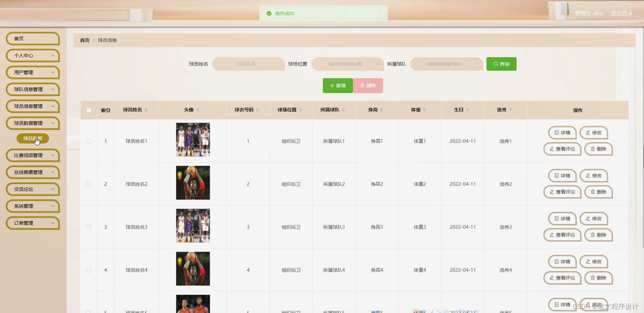644x313 pixels.
Task: Click the plus icon on 新增 button
Action: point(332,85)
